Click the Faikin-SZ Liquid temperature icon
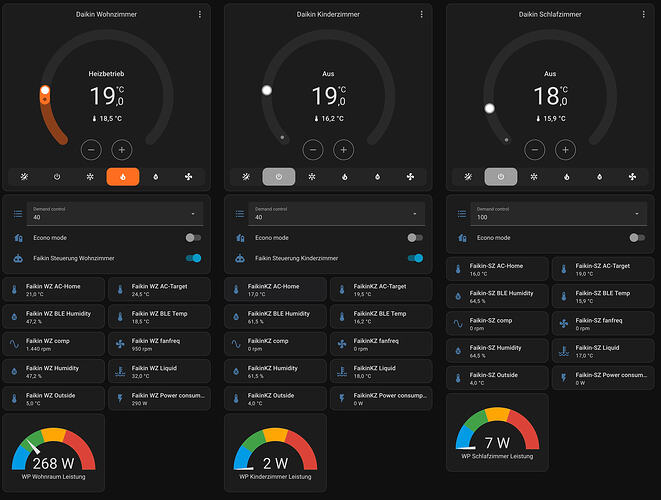Image resolution: width=661 pixels, height=500 pixels. [x=564, y=351]
